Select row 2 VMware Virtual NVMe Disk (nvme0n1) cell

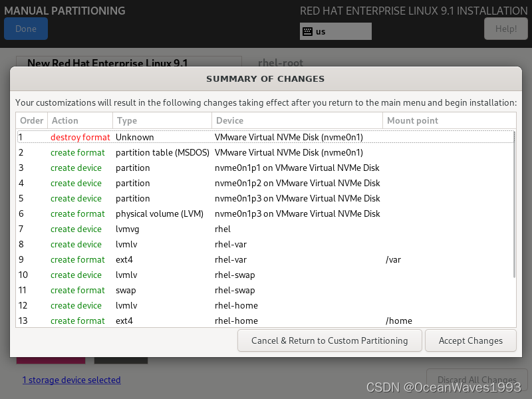[x=289, y=153]
